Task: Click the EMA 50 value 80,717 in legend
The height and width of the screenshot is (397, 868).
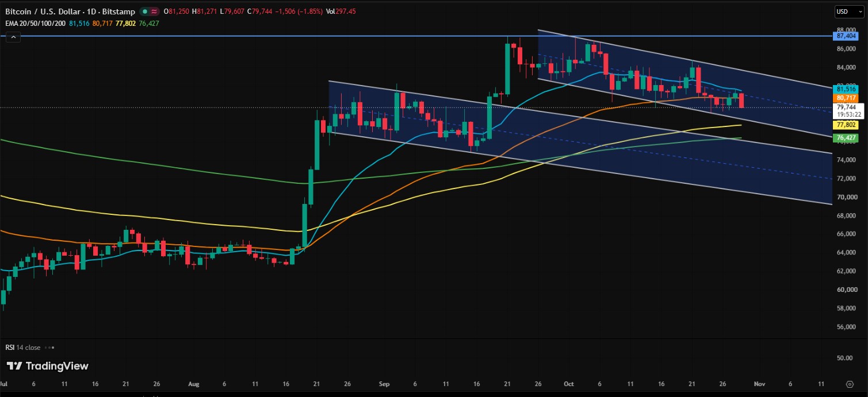Action: coord(104,23)
